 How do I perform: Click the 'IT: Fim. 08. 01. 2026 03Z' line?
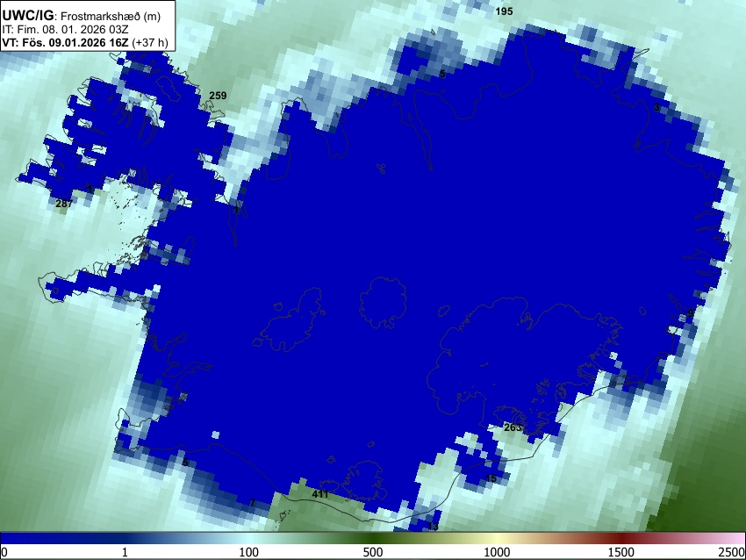tap(65, 30)
